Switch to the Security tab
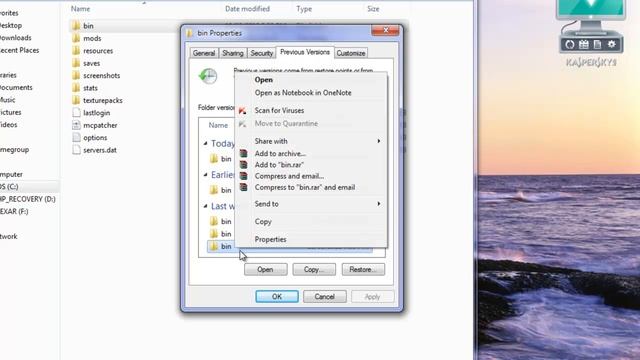Image resolution: width=640 pixels, height=360 pixels. 261,53
